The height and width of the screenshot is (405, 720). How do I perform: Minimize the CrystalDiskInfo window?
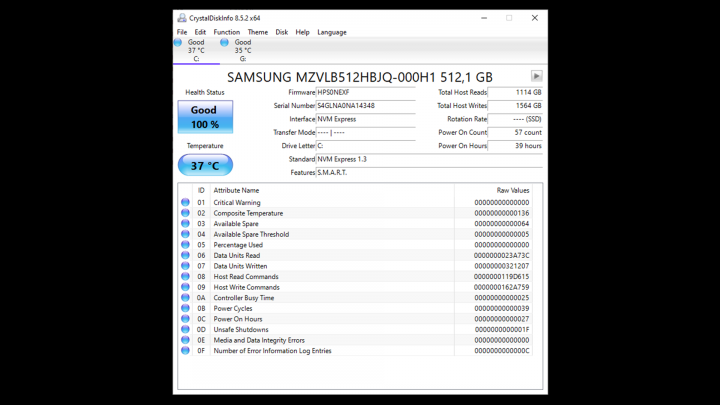pos(484,18)
